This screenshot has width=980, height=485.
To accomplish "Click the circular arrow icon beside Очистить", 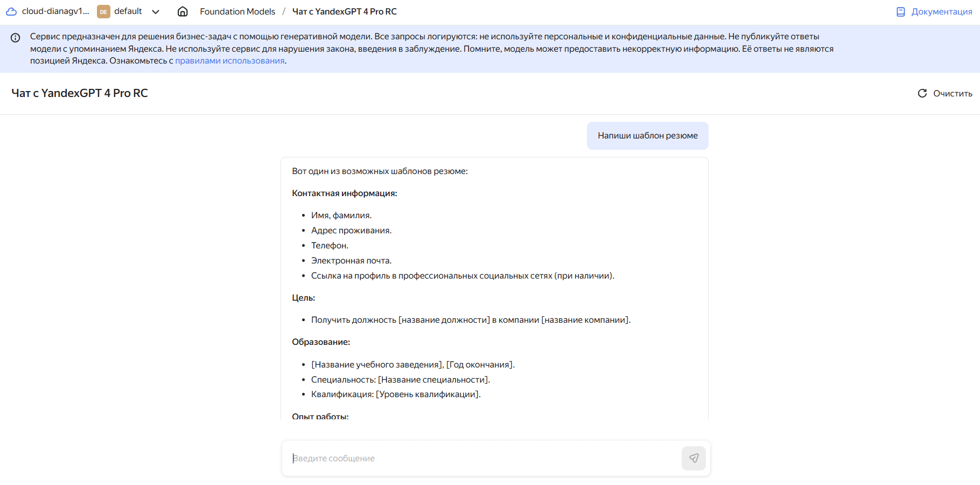I will [x=922, y=93].
